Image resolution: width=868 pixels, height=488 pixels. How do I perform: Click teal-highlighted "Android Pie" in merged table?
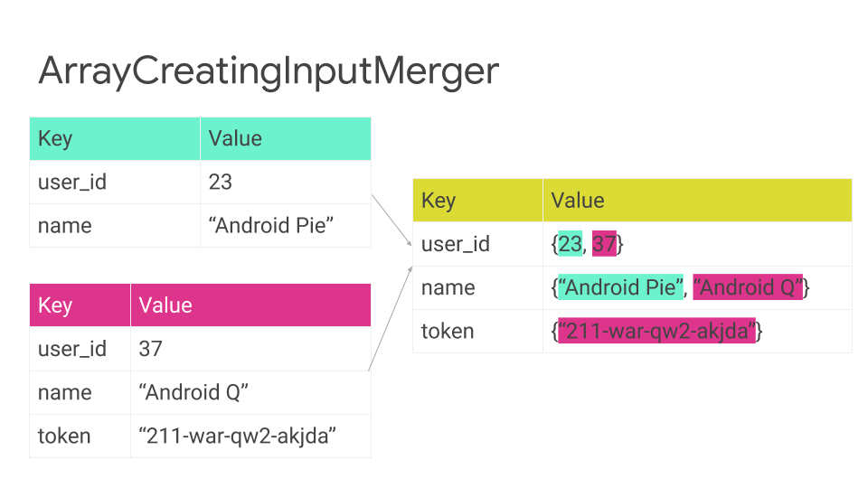tap(621, 287)
